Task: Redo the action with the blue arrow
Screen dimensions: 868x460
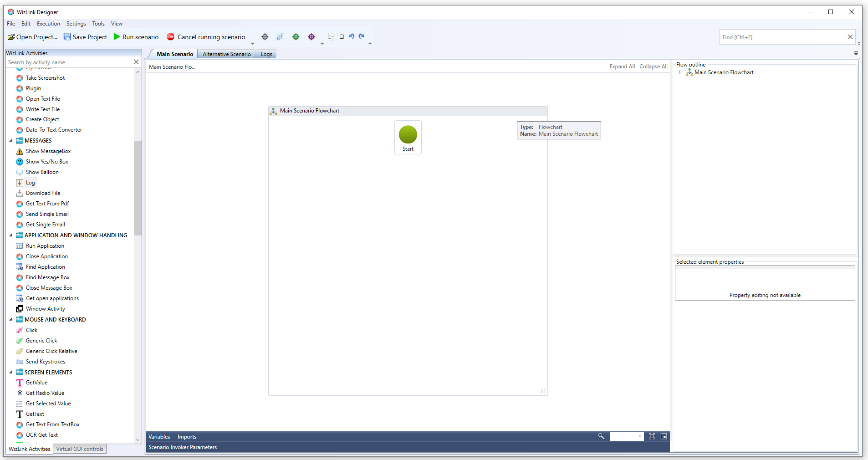Action: click(x=362, y=36)
